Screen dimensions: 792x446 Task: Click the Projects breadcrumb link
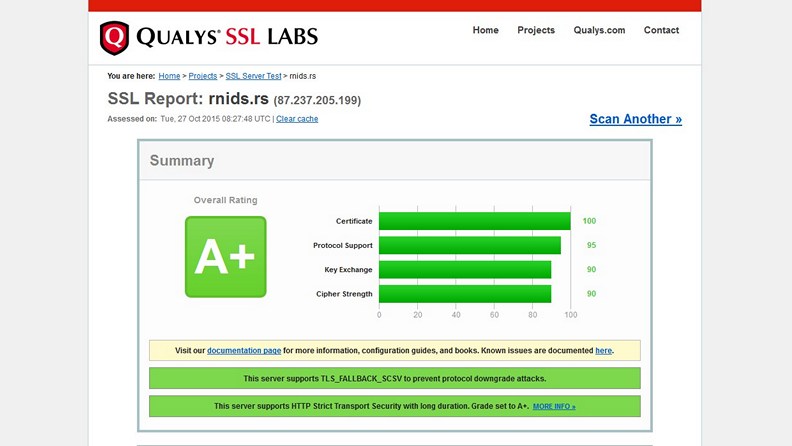click(x=203, y=76)
